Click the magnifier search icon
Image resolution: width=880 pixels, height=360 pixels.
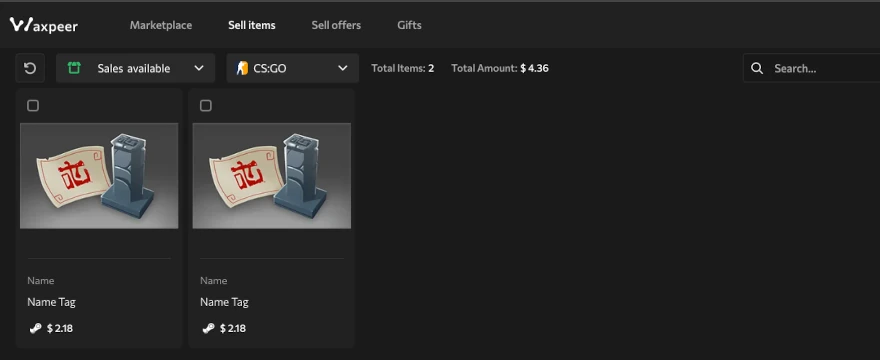[x=757, y=69]
